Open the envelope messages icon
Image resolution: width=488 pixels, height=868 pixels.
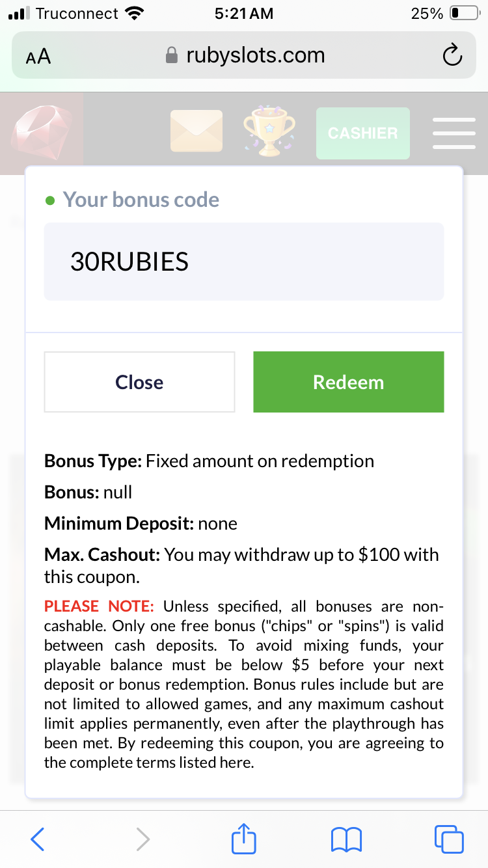[x=197, y=131]
